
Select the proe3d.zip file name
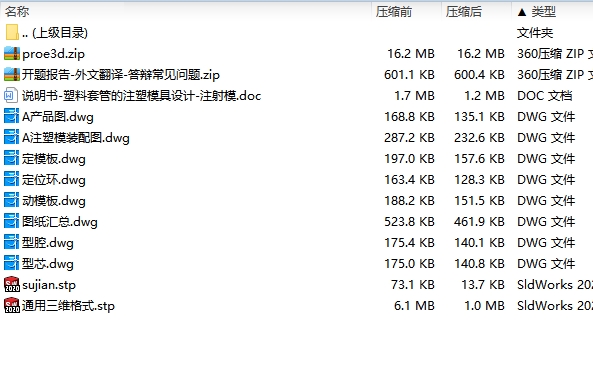click(x=53, y=54)
